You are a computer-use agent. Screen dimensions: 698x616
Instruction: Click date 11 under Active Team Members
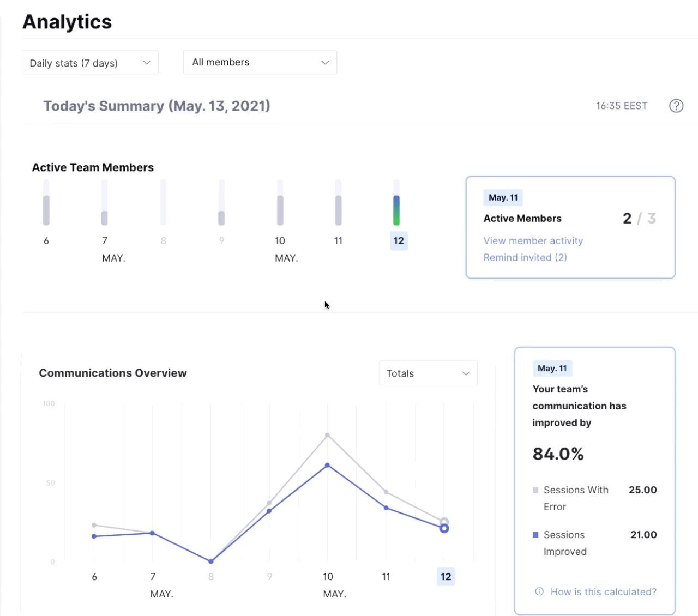338,240
